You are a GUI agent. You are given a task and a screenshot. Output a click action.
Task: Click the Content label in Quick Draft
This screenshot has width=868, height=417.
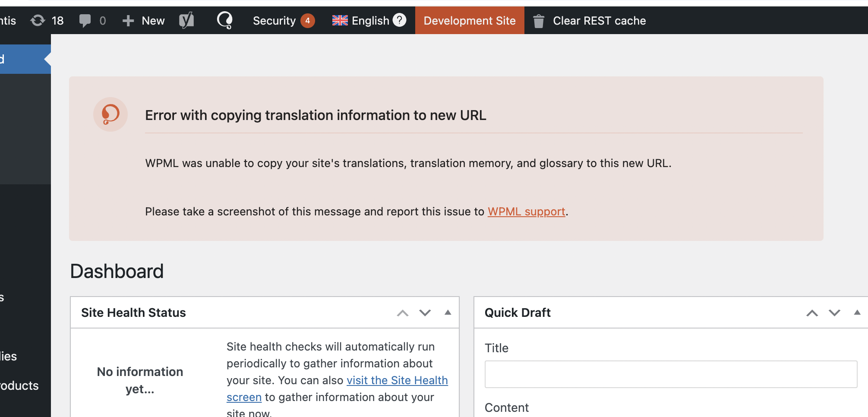tap(507, 408)
